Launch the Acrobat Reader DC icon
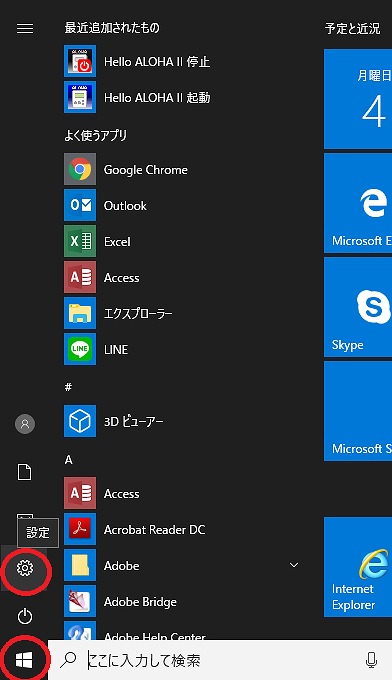This screenshot has width=392, height=680. coord(80,529)
